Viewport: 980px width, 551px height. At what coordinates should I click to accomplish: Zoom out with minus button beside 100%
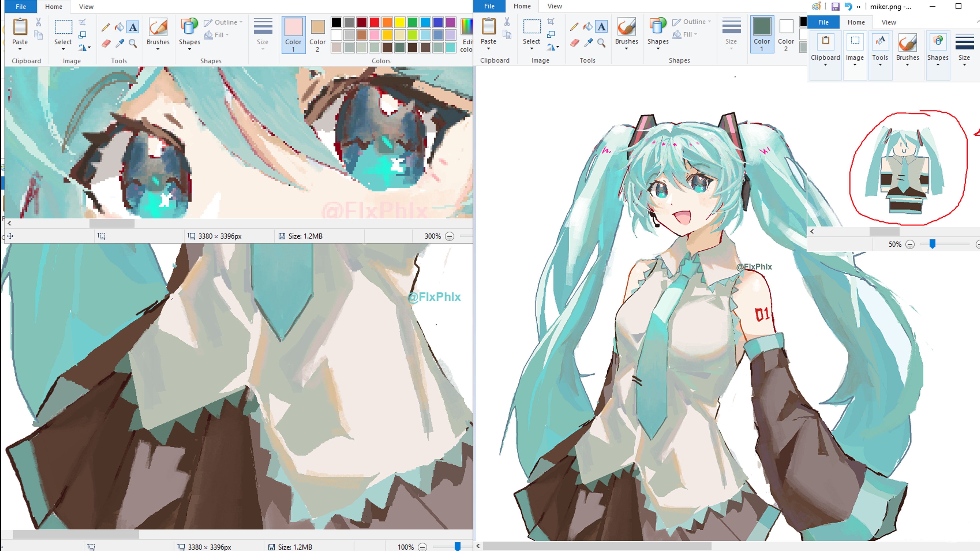click(422, 547)
